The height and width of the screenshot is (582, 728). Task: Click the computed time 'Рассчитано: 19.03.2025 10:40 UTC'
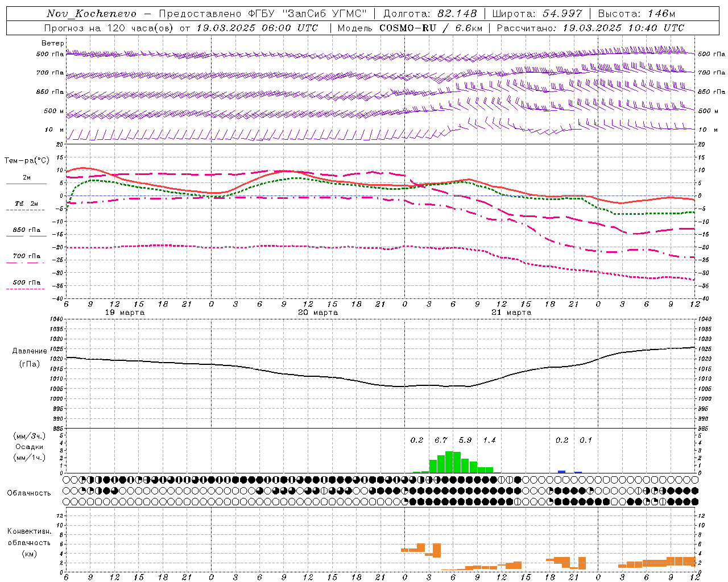[590, 28]
